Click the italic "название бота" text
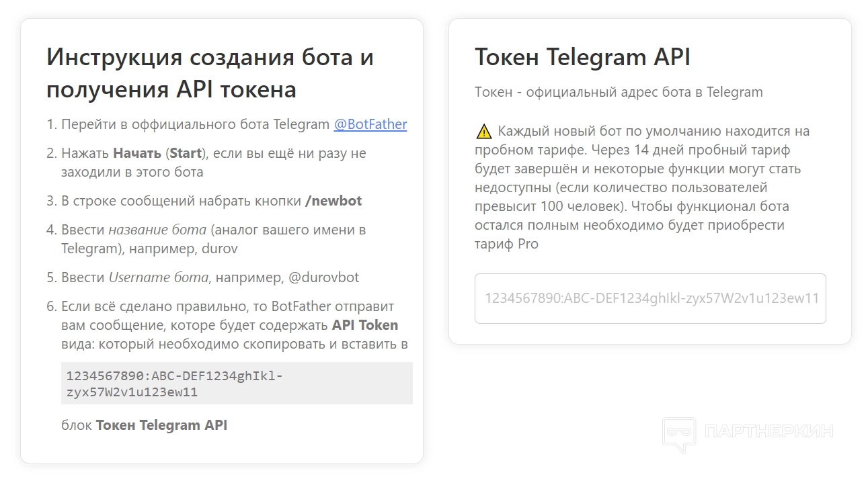Screen dimensions: 868x489 tap(157, 230)
